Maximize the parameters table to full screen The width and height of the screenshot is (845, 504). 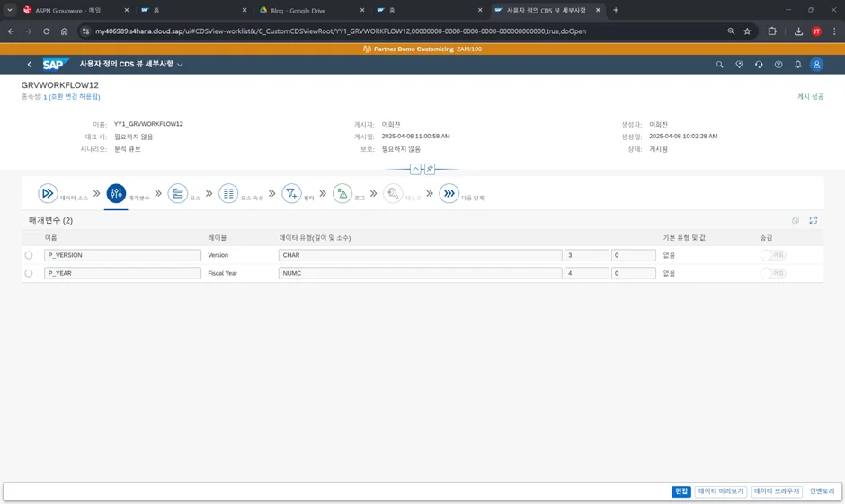point(813,220)
